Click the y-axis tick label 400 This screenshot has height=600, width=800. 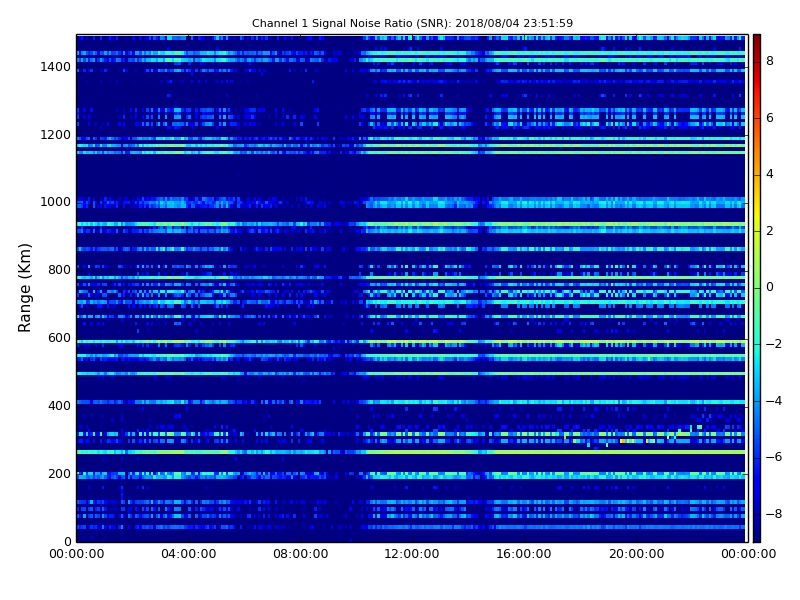tap(59, 406)
